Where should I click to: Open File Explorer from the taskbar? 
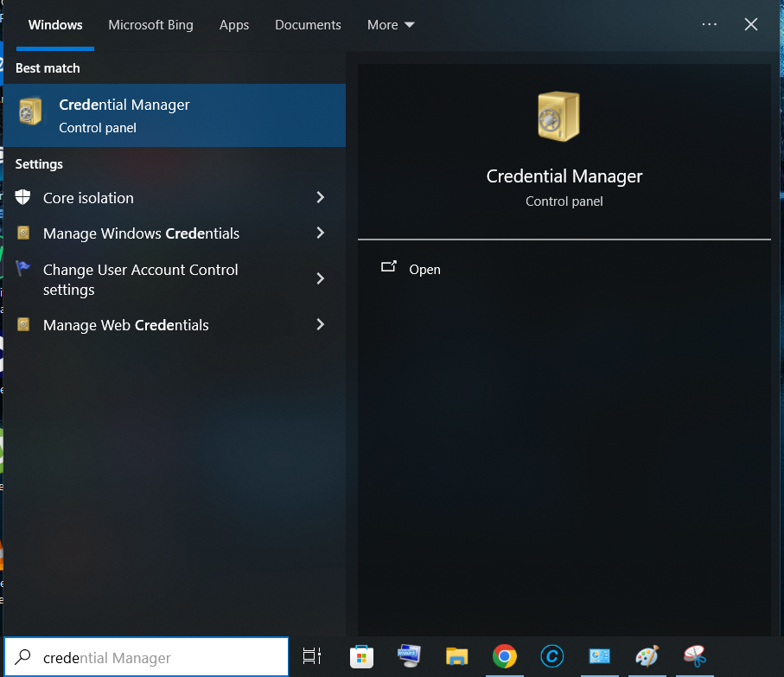click(x=456, y=657)
